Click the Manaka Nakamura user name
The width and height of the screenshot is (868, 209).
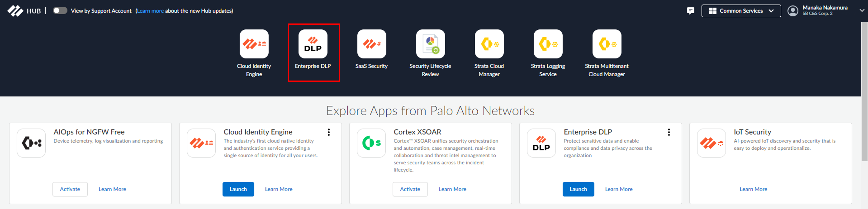[825, 7]
